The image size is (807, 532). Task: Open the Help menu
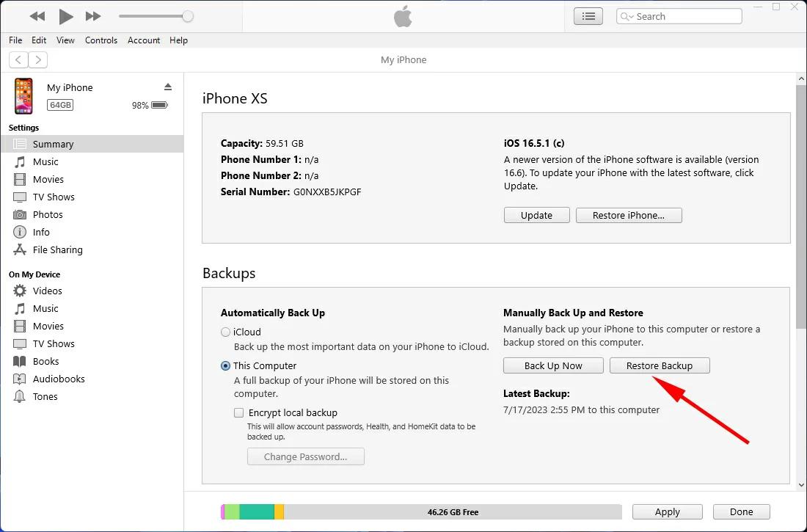click(x=178, y=40)
